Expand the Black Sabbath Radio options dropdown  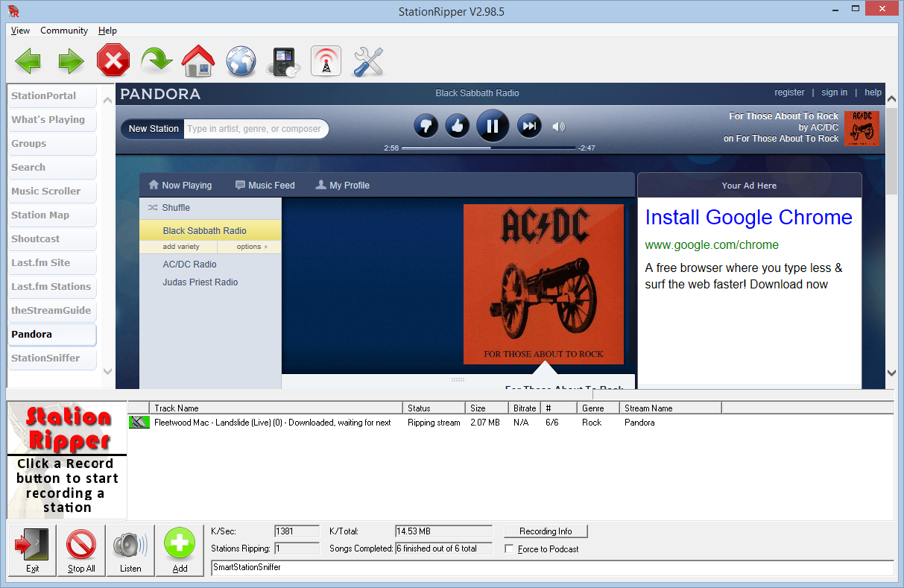click(x=252, y=247)
